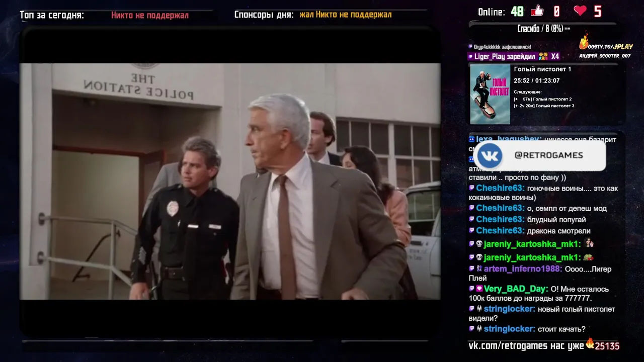Click skull badge on second jareniy_kartoshka_mk1 message
The image size is (644, 362).
coord(479,257)
